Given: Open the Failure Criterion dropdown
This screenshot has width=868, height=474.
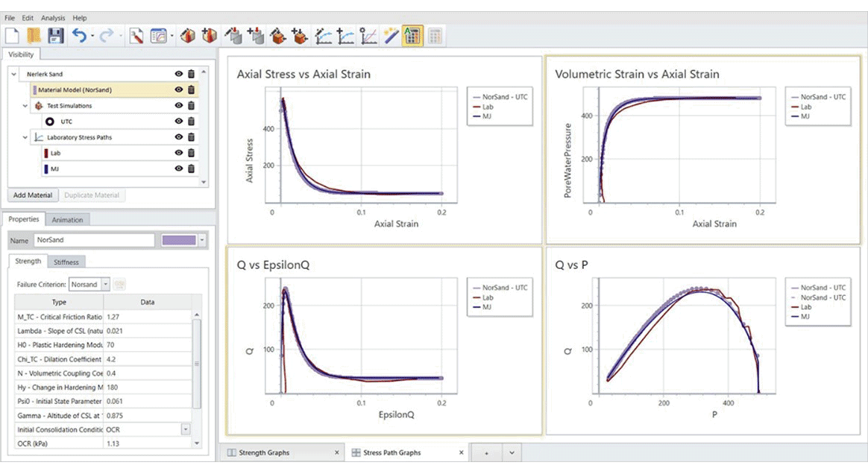Looking at the screenshot, I should 105,284.
